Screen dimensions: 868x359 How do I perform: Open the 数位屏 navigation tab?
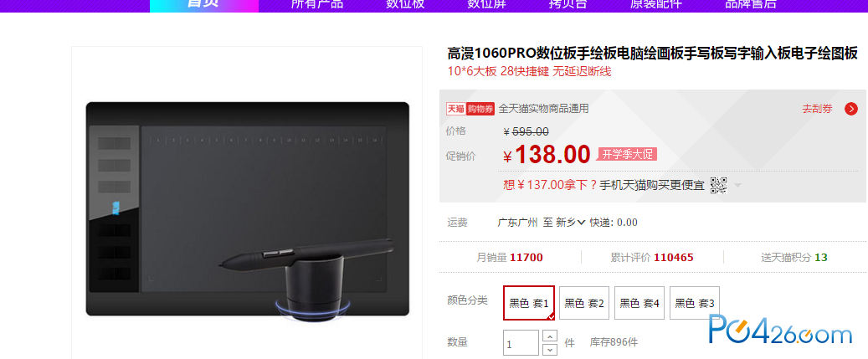[x=486, y=4]
